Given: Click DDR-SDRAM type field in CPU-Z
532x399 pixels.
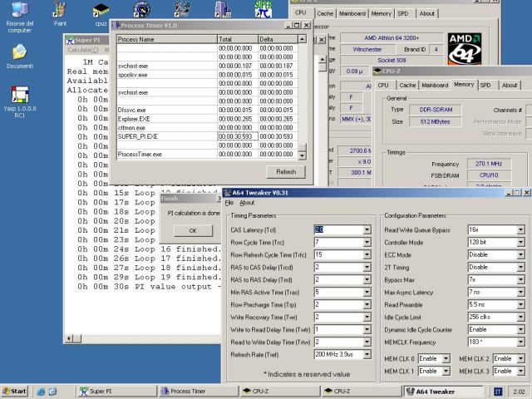Looking at the screenshot, I should click(436, 110).
